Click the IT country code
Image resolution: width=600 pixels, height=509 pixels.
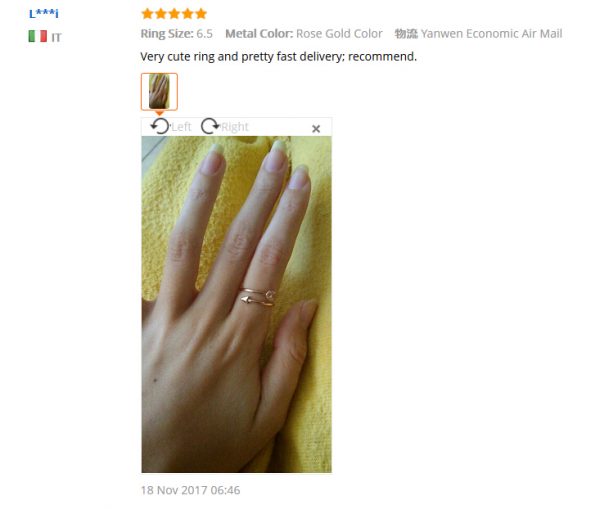(x=56, y=38)
